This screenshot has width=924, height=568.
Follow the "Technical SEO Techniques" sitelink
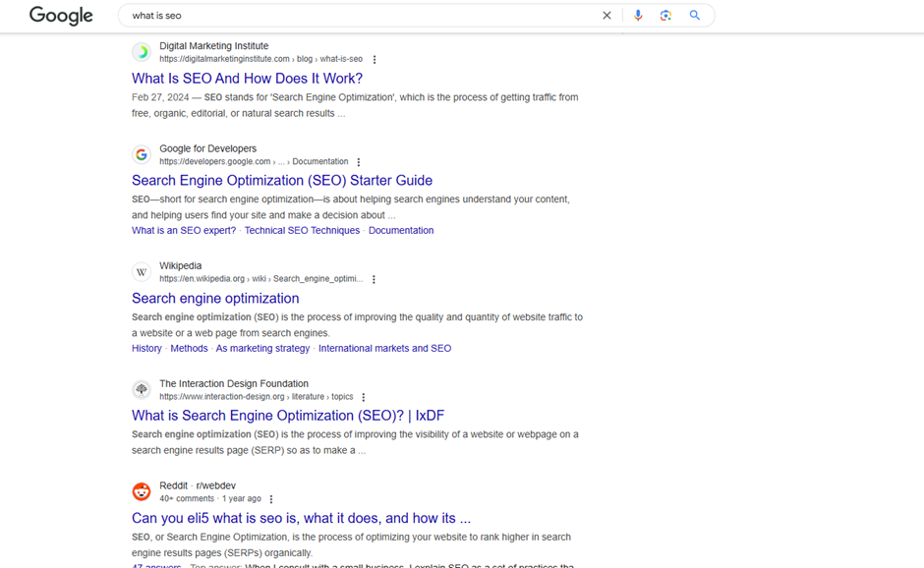302,231
